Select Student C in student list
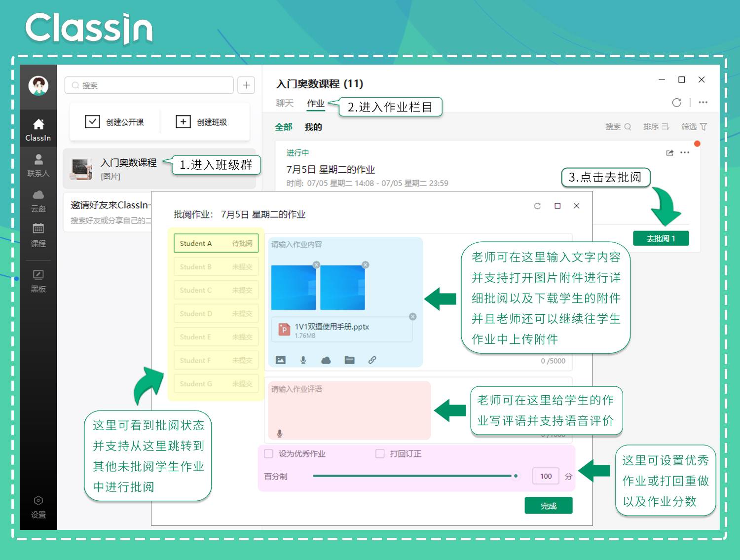The width and height of the screenshot is (740, 560). [x=216, y=290]
